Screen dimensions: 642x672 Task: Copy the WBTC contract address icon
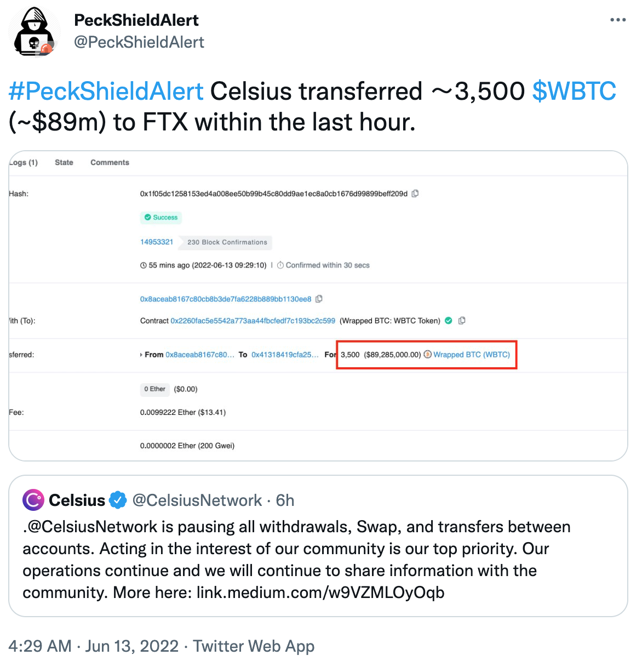(462, 321)
